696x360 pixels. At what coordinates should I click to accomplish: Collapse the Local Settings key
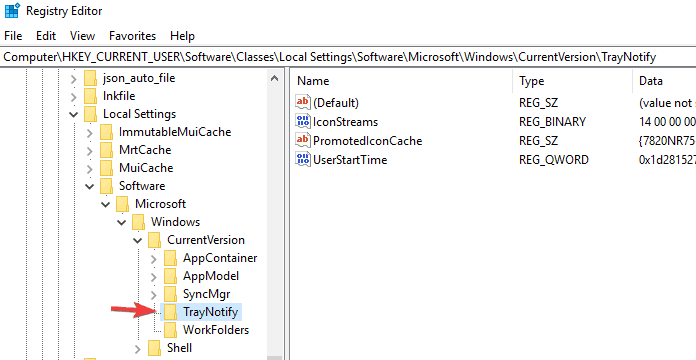(x=74, y=115)
